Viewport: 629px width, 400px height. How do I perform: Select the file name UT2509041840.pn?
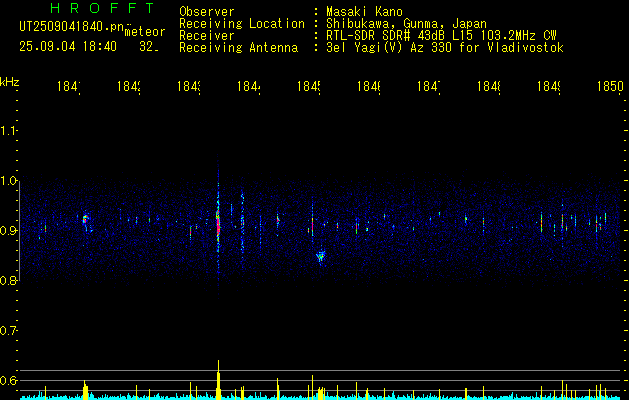point(71,27)
